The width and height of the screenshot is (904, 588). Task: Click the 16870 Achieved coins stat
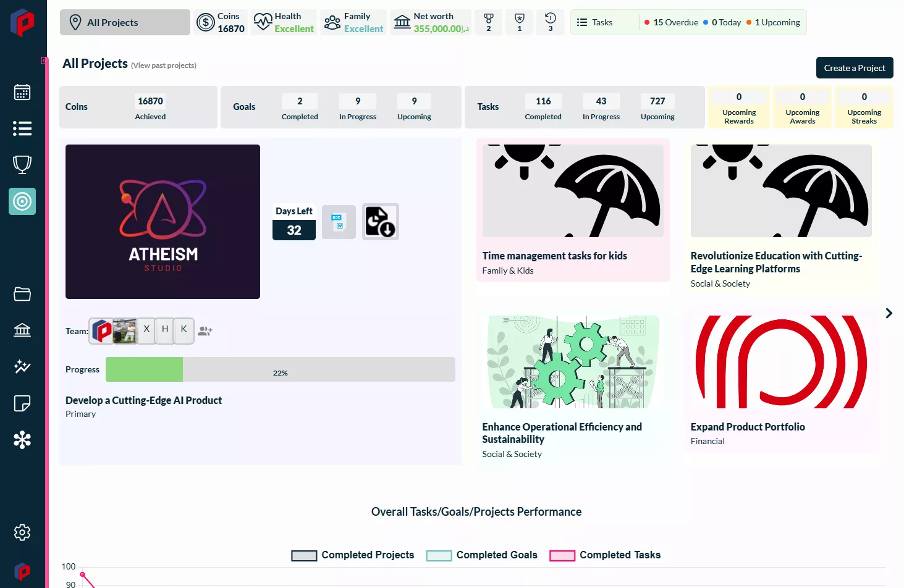coord(150,107)
